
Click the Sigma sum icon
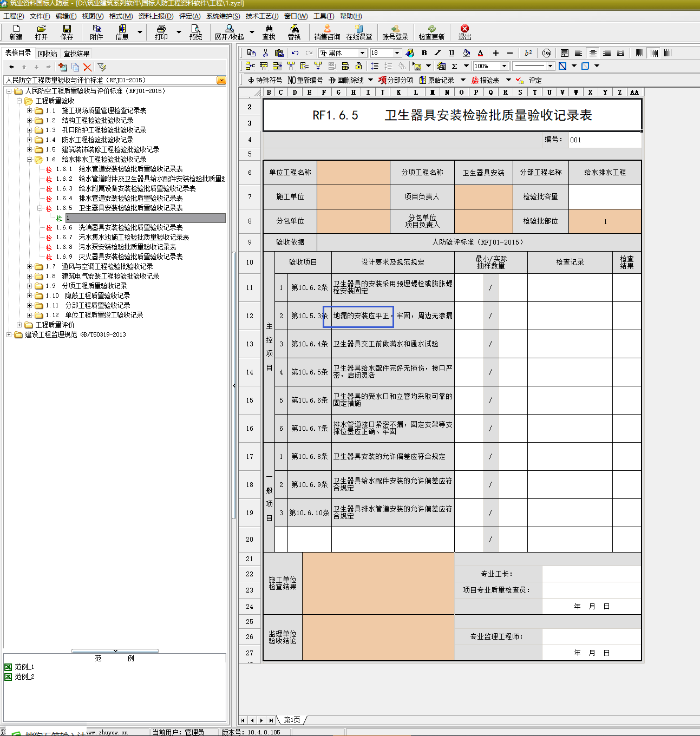point(455,66)
